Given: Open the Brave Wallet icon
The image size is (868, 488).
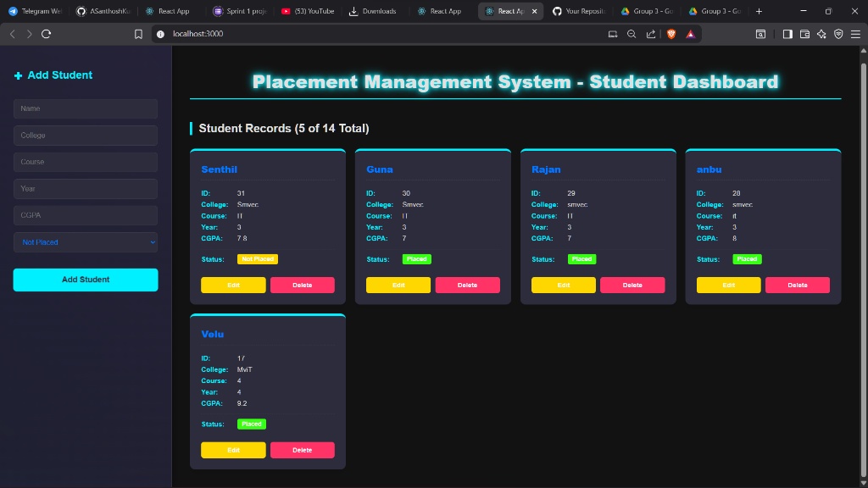Looking at the screenshot, I should click(804, 34).
